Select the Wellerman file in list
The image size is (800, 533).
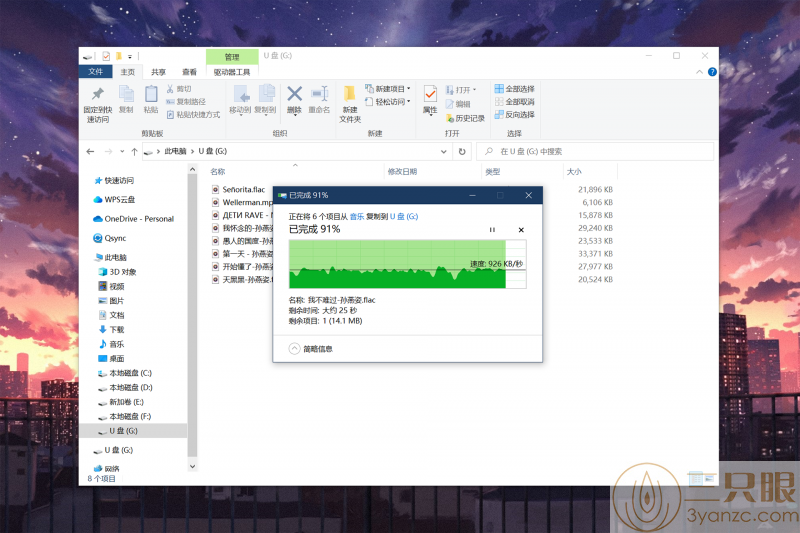pos(242,202)
